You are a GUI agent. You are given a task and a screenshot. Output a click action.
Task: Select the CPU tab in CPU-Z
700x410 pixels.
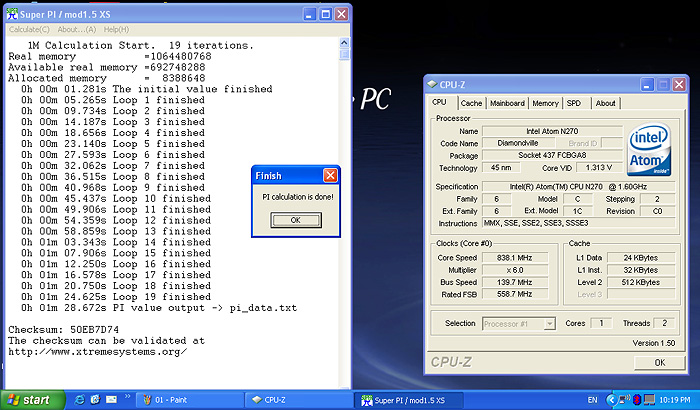(x=440, y=102)
